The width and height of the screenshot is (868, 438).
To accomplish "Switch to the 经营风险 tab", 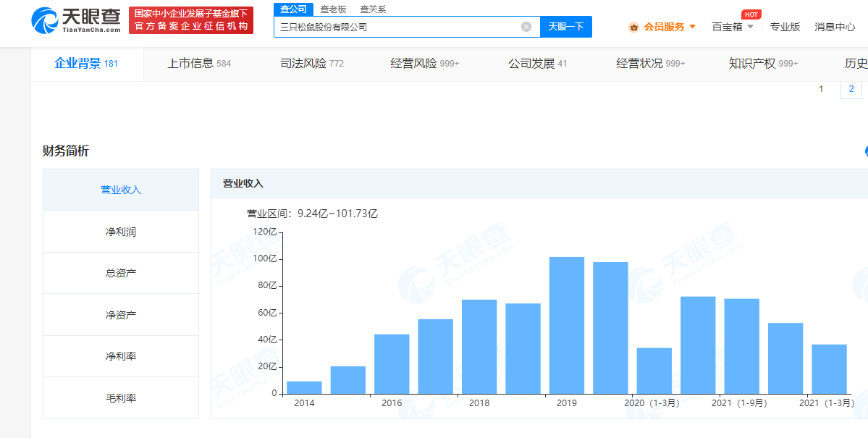I will tap(425, 64).
